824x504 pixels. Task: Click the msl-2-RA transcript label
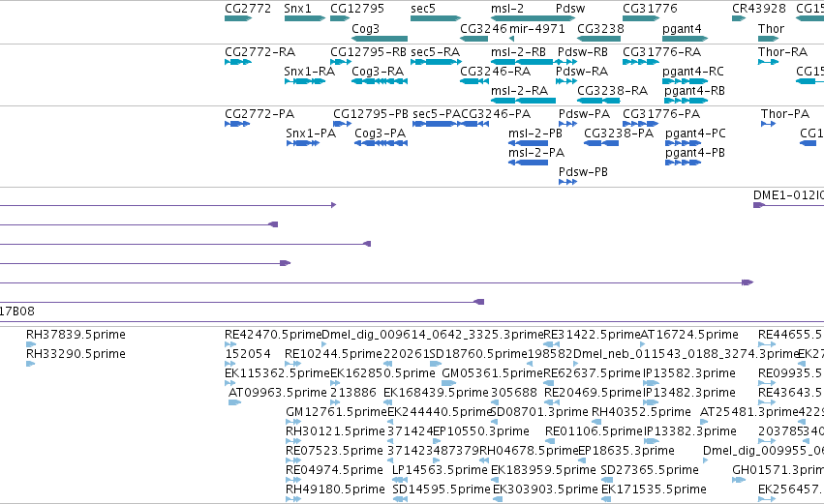pos(519,91)
